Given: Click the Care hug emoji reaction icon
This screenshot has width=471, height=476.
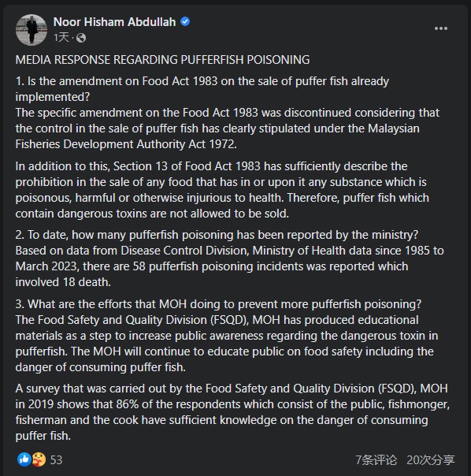Looking at the screenshot, I should [x=39, y=459].
